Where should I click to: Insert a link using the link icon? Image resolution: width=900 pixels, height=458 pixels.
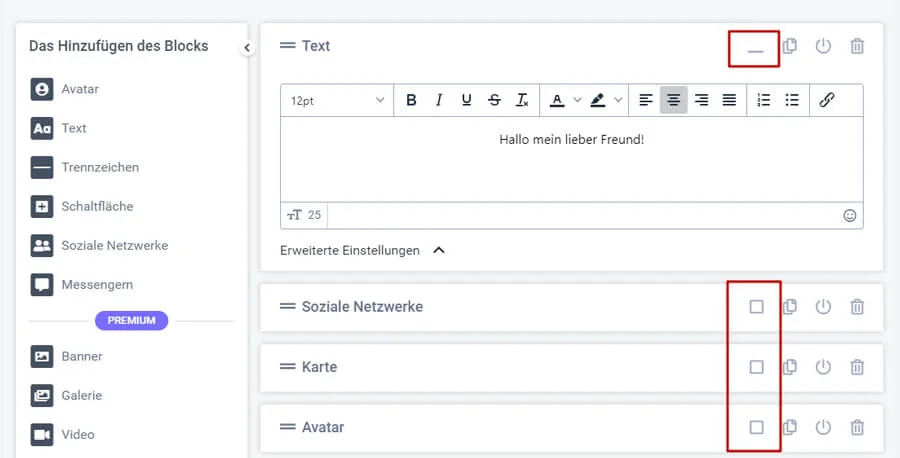tap(827, 100)
